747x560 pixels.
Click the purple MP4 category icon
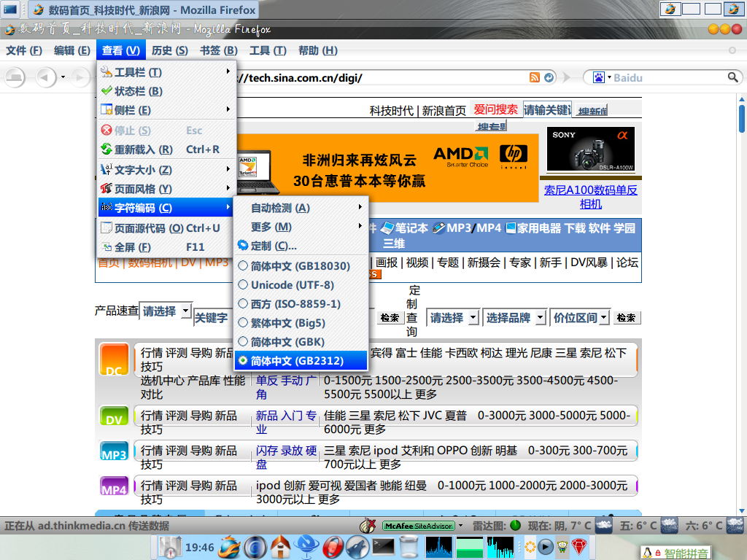coord(114,486)
